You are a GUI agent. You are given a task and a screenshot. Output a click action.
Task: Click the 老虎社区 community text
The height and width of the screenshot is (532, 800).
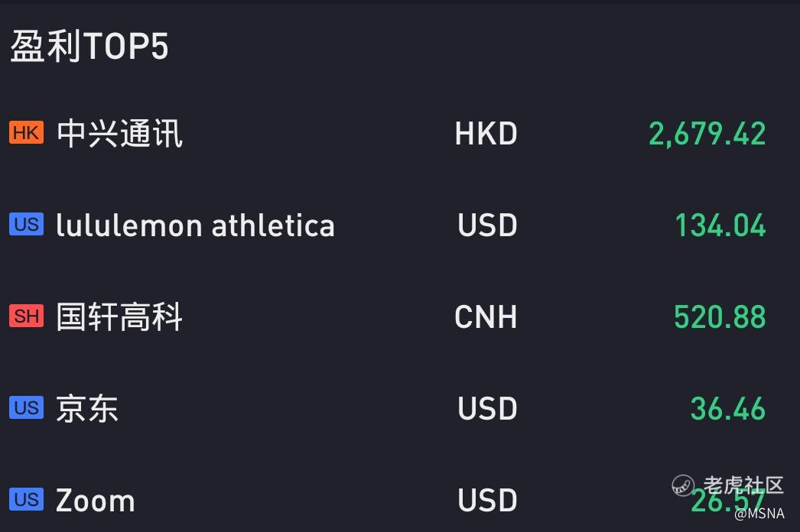tap(743, 485)
